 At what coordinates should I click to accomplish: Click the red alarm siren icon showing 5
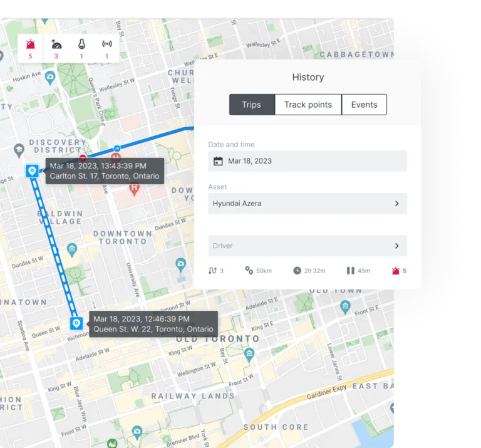[30, 44]
